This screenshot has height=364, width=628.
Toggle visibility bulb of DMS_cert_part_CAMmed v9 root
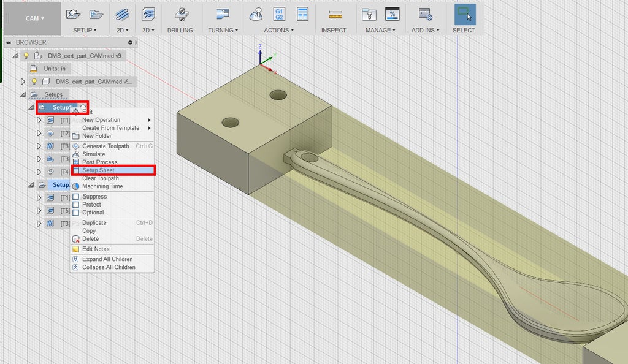pyautogui.click(x=26, y=56)
